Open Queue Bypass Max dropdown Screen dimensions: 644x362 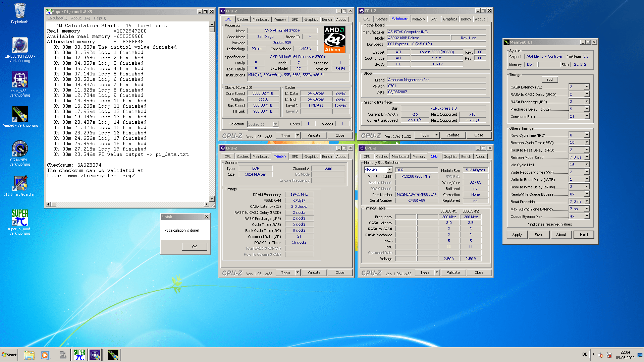587,216
